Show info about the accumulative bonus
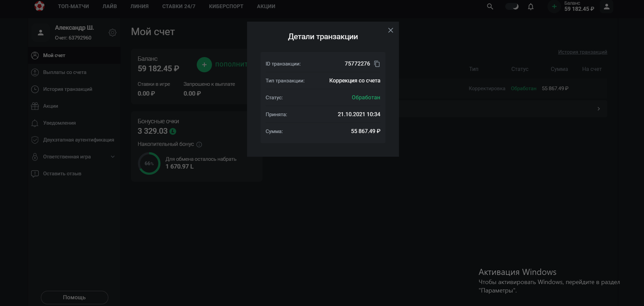Screen dimensions: 644x306 tap(199, 145)
